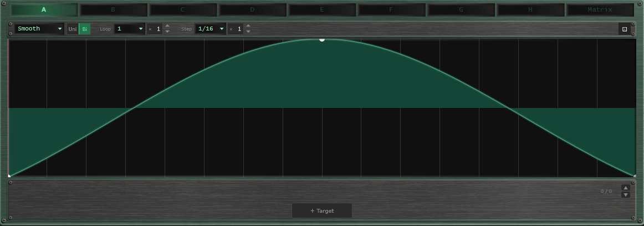The height and width of the screenshot is (226, 644).
Task: Open the Step 1/16 dropdown
Action: pyautogui.click(x=211, y=29)
